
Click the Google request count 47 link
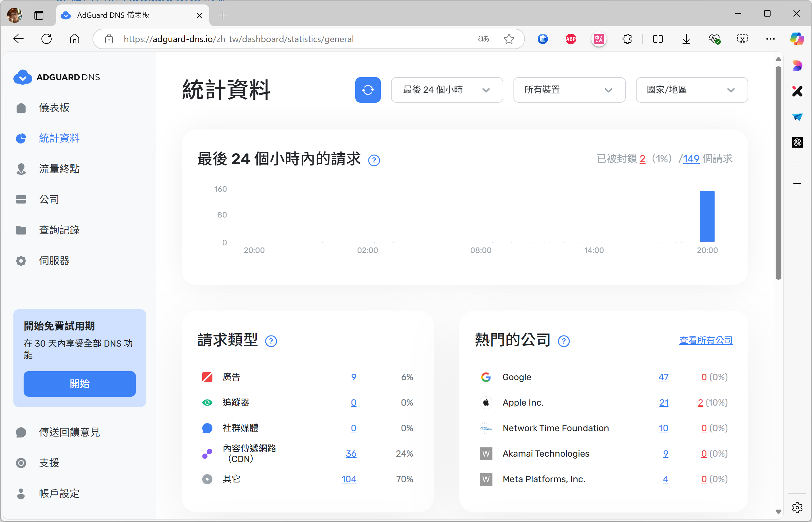pos(663,377)
